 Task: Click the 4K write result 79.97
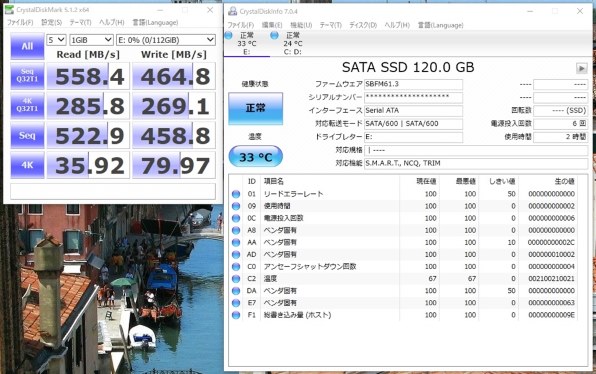(x=174, y=165)
